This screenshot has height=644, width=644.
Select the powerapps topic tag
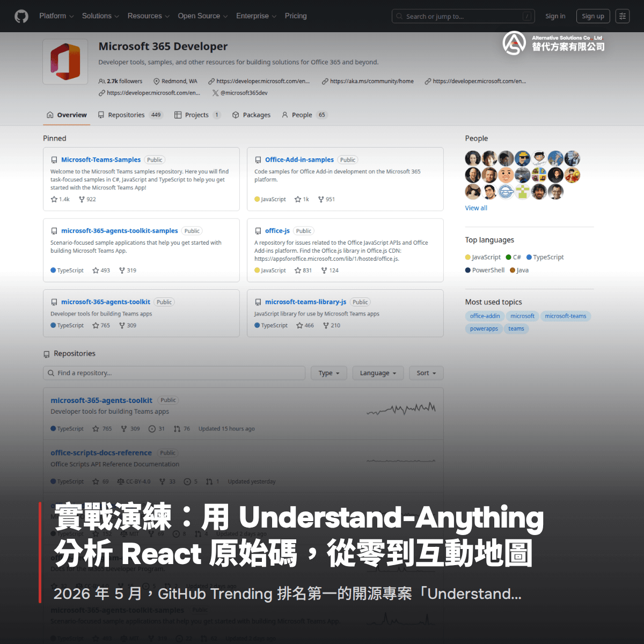484,328
